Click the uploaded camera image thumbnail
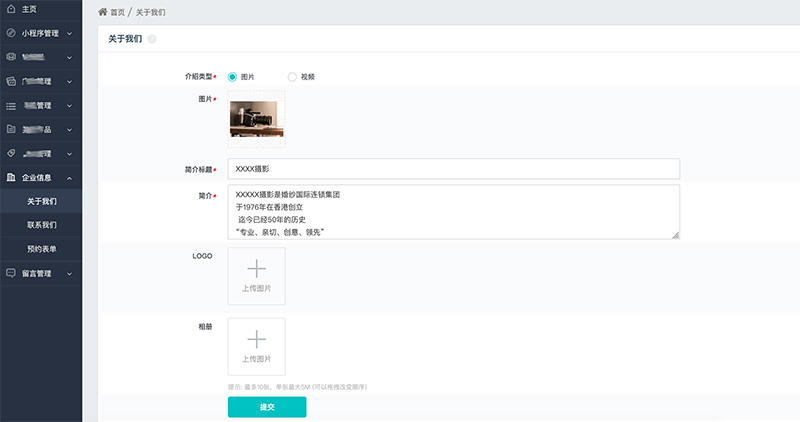 click(x=256, y=118)
